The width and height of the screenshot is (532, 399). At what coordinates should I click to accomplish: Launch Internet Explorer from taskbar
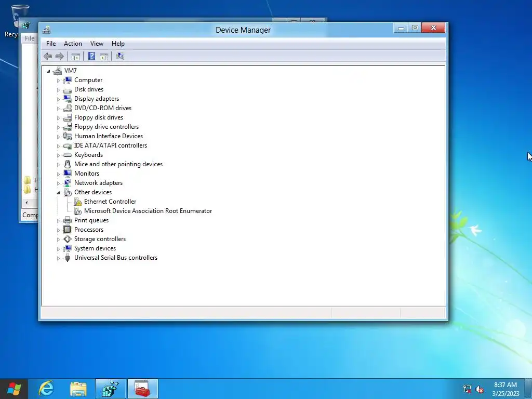pos(46,389)
